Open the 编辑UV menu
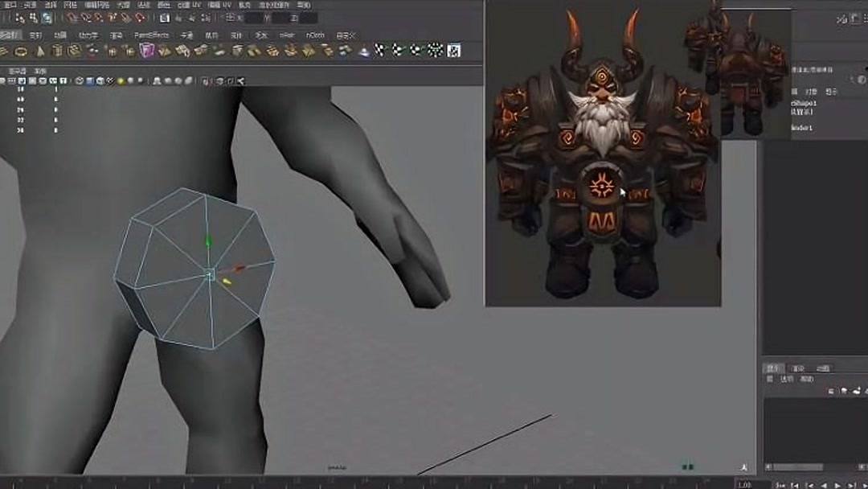Image resolution: width=868 pixels, height=489 pixels. [x=218, y=8]
